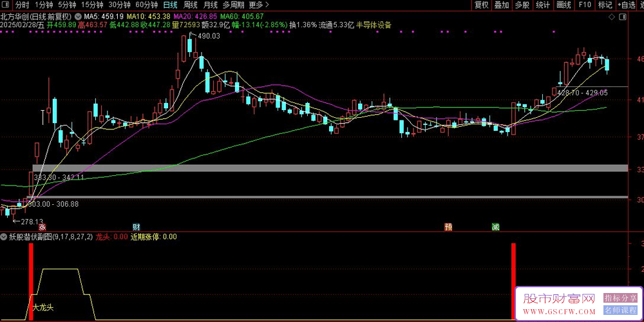The height and width of the screenshot is (322, 644).
Task: Click the 开459.89 open price
Action: pos(61,24)
